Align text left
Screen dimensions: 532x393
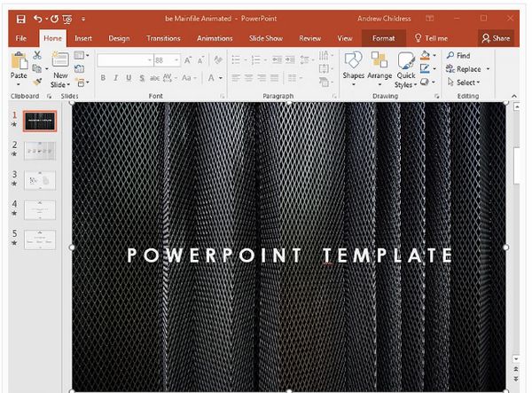tap(236, 78)
